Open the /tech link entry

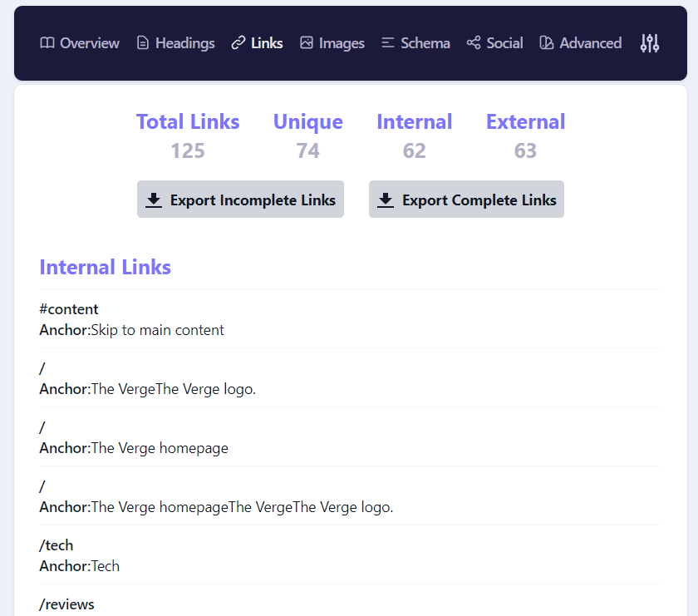pyautogui.click(x=57, y=545)
